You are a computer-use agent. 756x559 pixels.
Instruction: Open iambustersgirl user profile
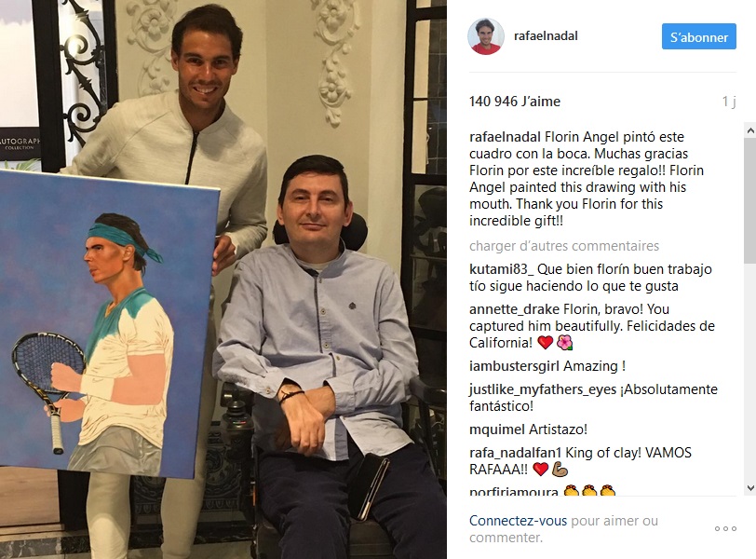coord(514,366)
